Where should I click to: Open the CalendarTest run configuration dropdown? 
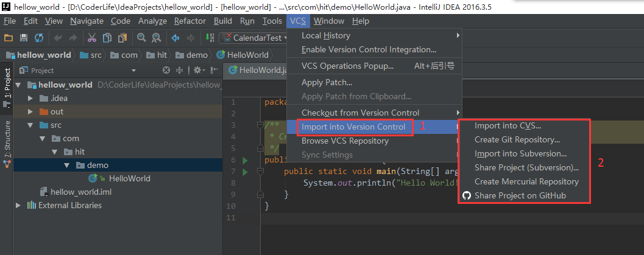click(x=253, y=38)
